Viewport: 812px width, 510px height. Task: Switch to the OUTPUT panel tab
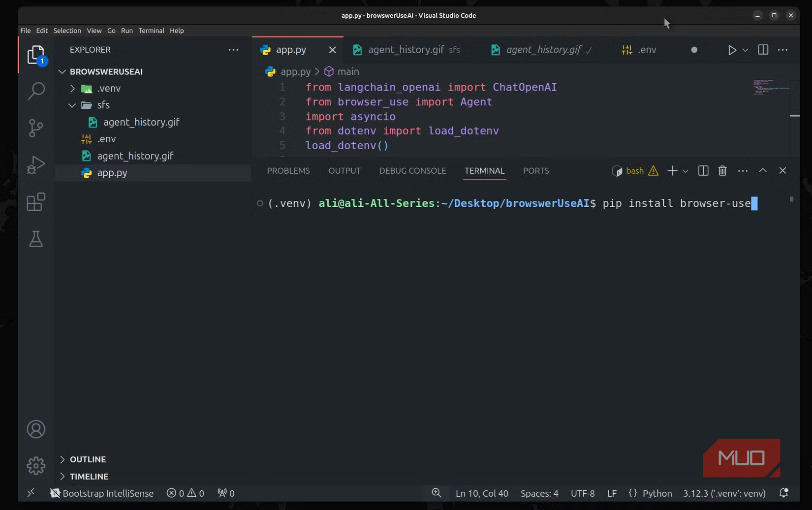click(x=344, y=171)
